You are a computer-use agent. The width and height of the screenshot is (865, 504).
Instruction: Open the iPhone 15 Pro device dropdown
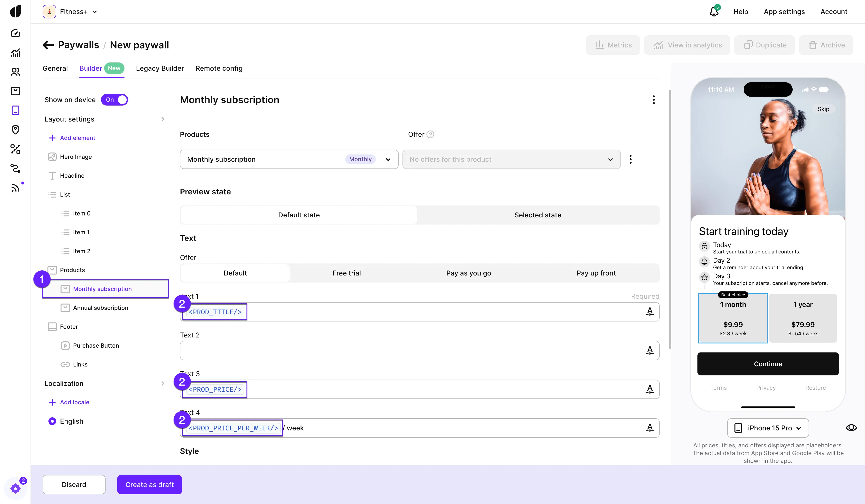point(767,428)
